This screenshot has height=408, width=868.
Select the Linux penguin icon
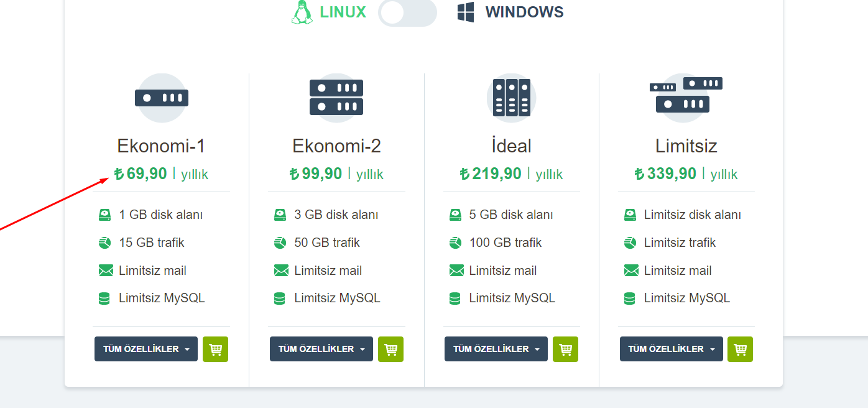click(302, 12)
